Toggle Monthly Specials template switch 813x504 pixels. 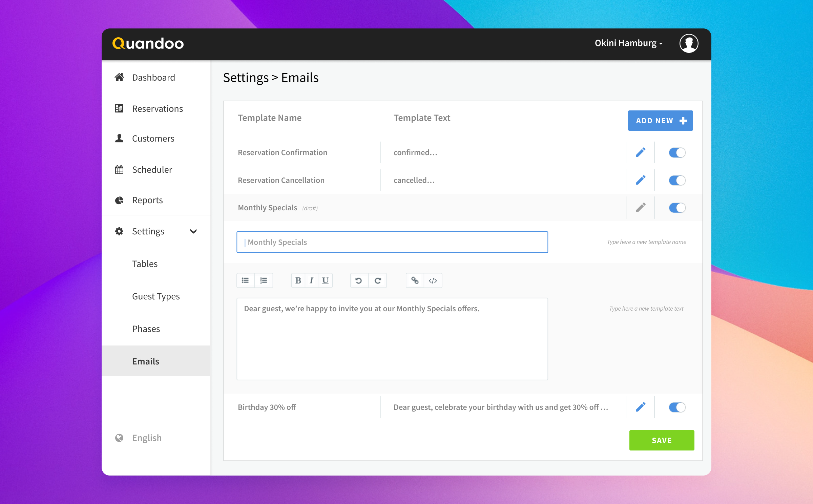[677, 208]
